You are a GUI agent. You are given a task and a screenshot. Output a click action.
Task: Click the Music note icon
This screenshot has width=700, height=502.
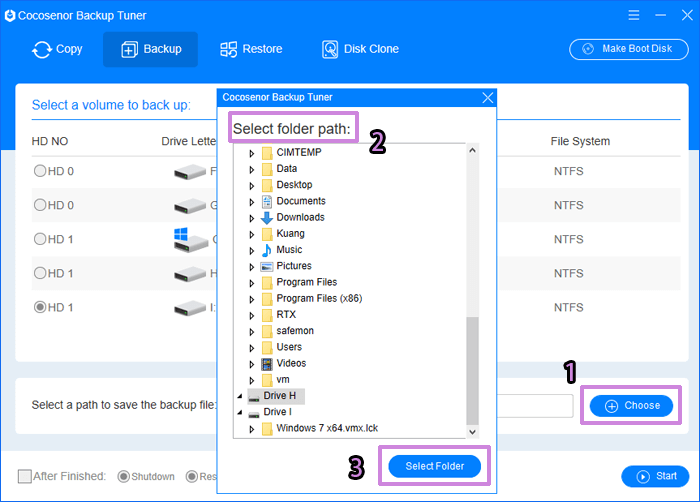pyautogui.click(x=267, y=250)
